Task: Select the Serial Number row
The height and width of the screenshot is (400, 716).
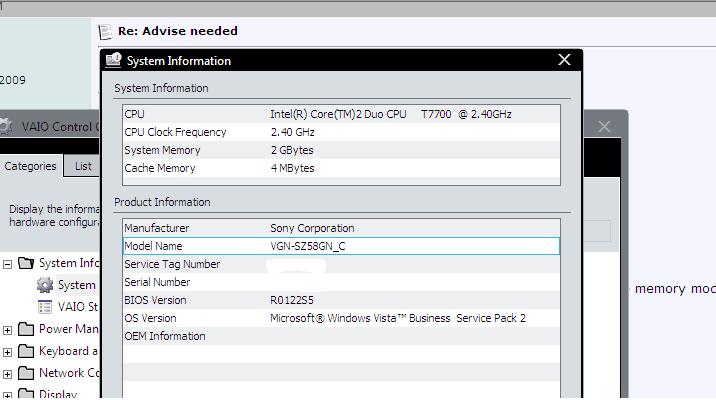Action: coord(341,282)
